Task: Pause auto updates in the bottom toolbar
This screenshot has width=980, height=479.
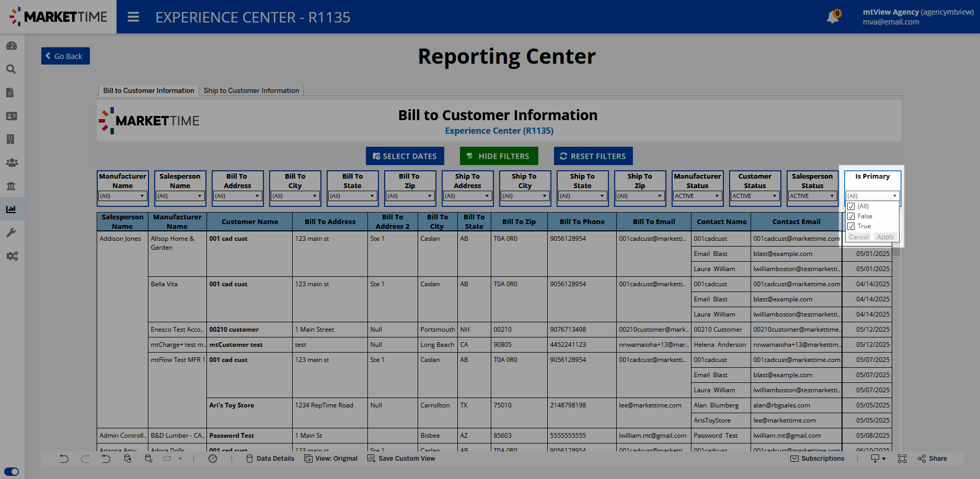Action: pos(148,459)
